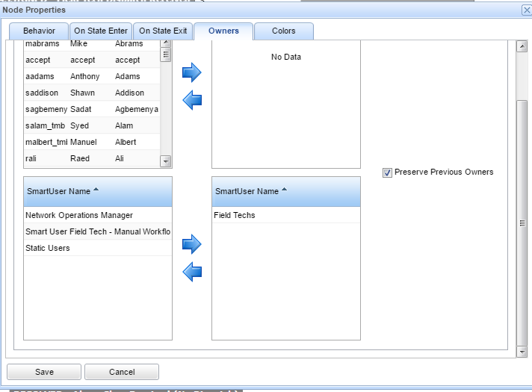Select Field Techs in assigned list
Viewport: 532px width, 392px height.
pos(235,215)
